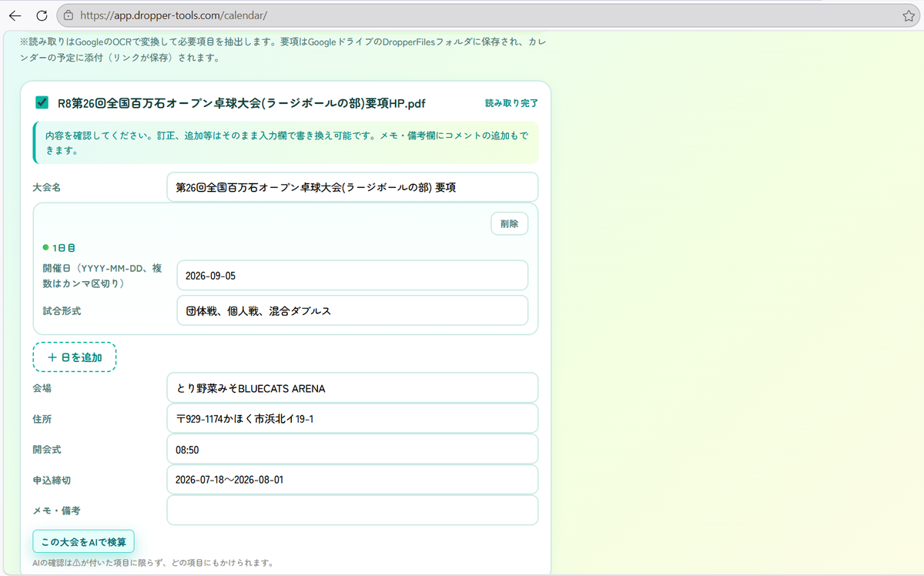
Task: Click この大会をAIで検算 button
Action: [x=83, y=541]
